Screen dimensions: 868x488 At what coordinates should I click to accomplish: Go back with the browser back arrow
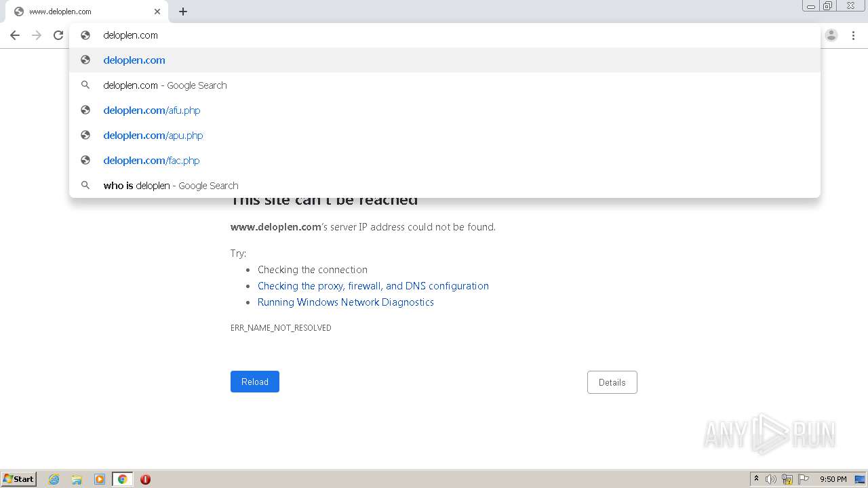pyautogui.click(x=15, y=35)
